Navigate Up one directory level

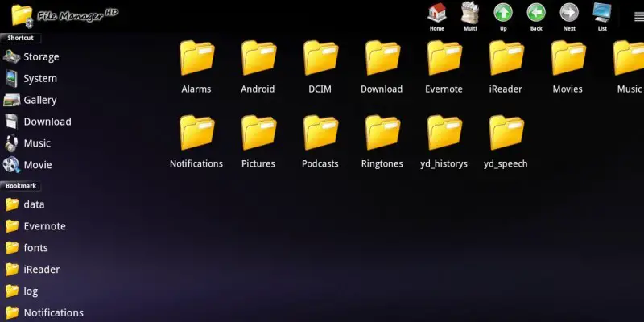tap(503, 17)
